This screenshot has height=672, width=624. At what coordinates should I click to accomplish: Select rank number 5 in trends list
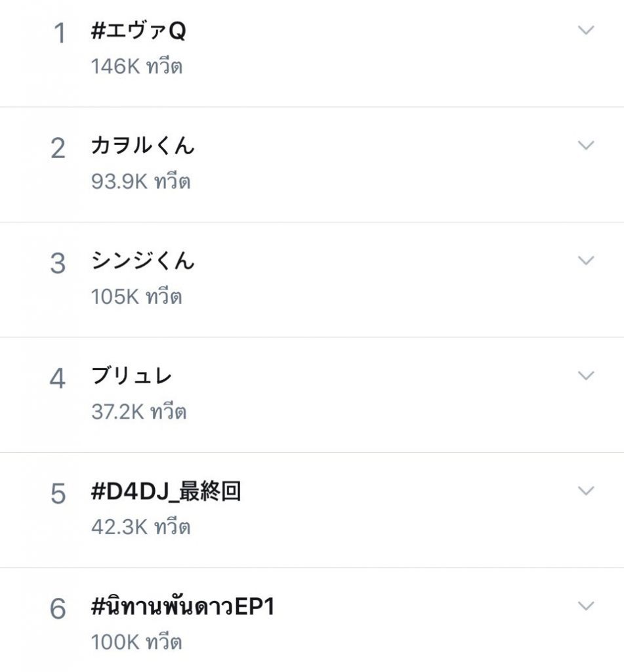click(x=58, y=493)
